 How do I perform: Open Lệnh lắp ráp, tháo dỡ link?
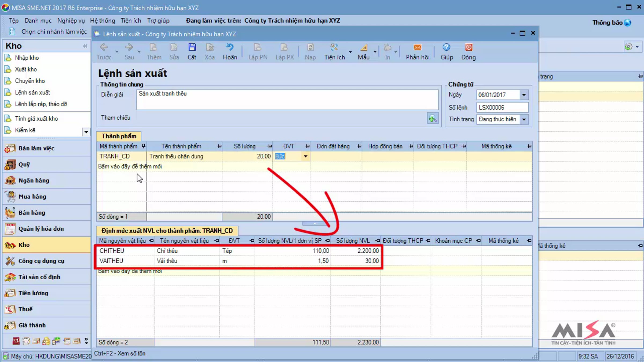pyautogui.click(x=41, y=104)
